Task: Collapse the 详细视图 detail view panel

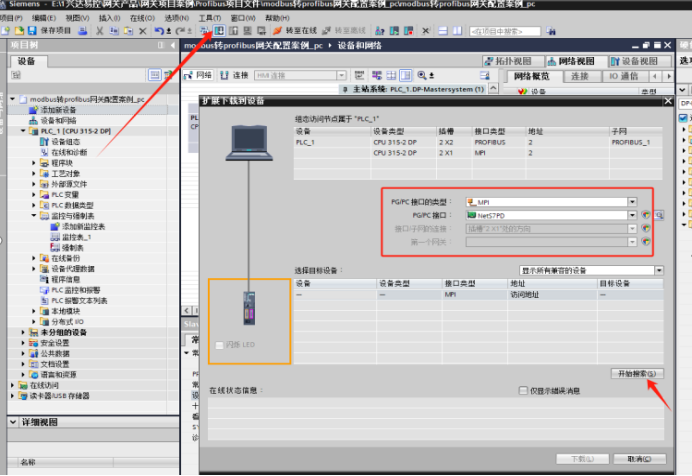Action: 13,422
